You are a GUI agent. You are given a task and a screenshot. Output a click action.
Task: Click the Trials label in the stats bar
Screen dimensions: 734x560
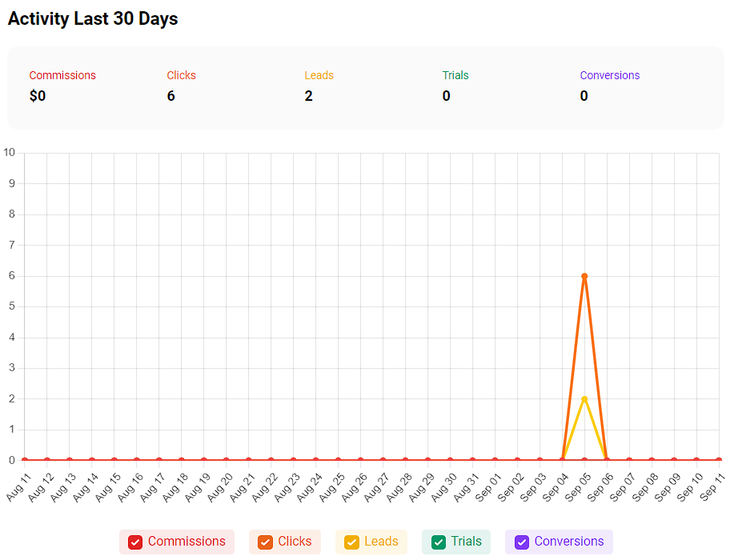(455, 75)
